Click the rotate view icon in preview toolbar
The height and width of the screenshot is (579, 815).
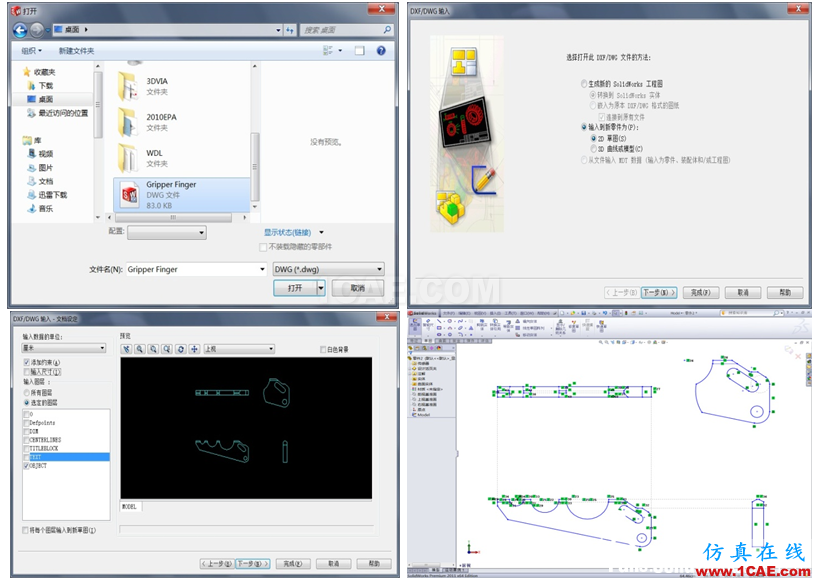click(181, 349)
